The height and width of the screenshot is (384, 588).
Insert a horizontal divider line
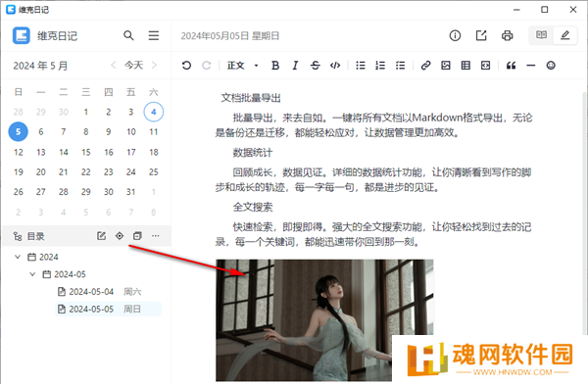(x=530, y=66)
